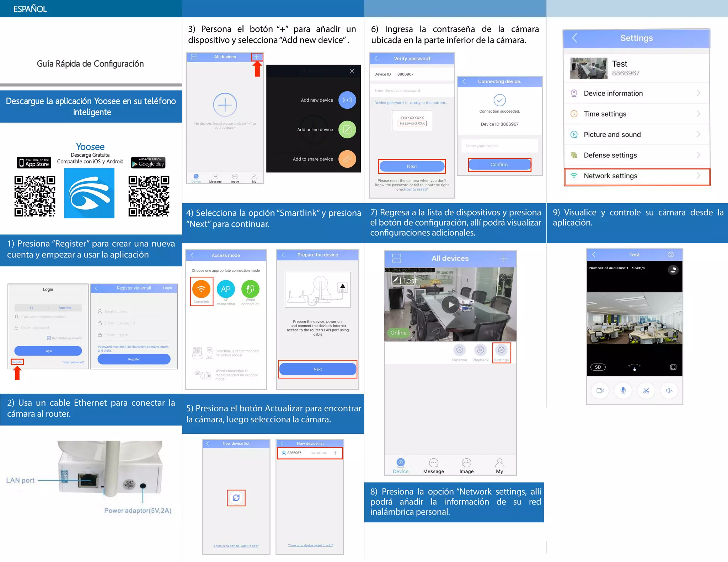Choose the Wired connection icon
The width and height of the screenshot is (728, 562).
(250, 289)
